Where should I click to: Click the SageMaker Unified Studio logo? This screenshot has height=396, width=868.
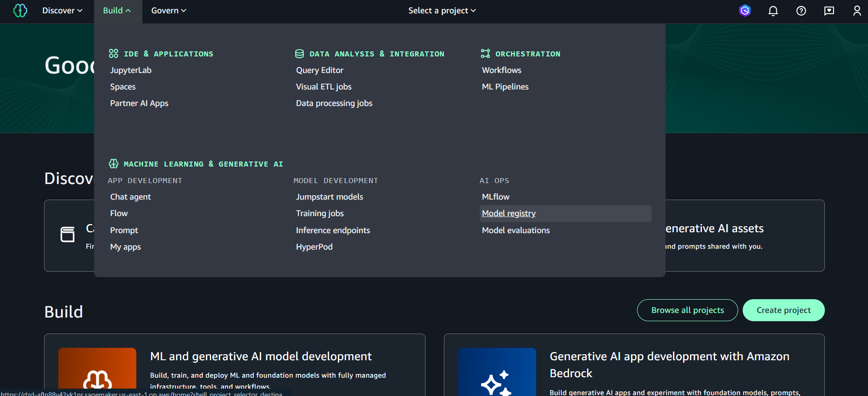[20, 11]
